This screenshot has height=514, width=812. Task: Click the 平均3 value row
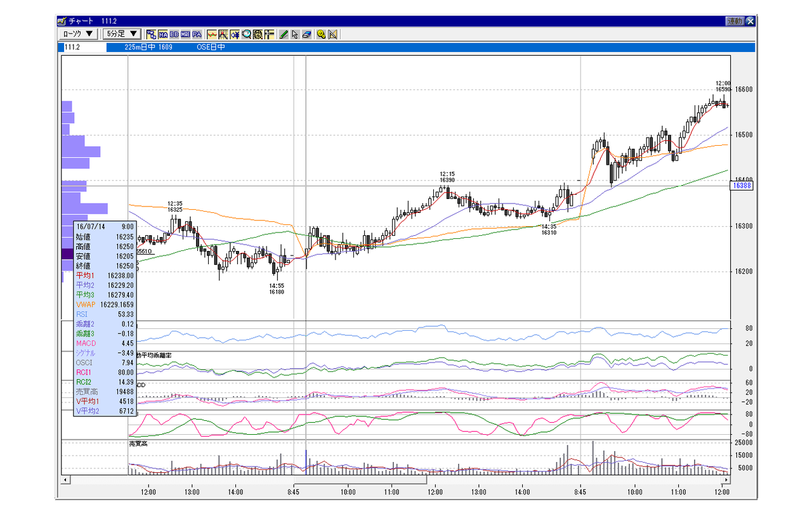105,295
